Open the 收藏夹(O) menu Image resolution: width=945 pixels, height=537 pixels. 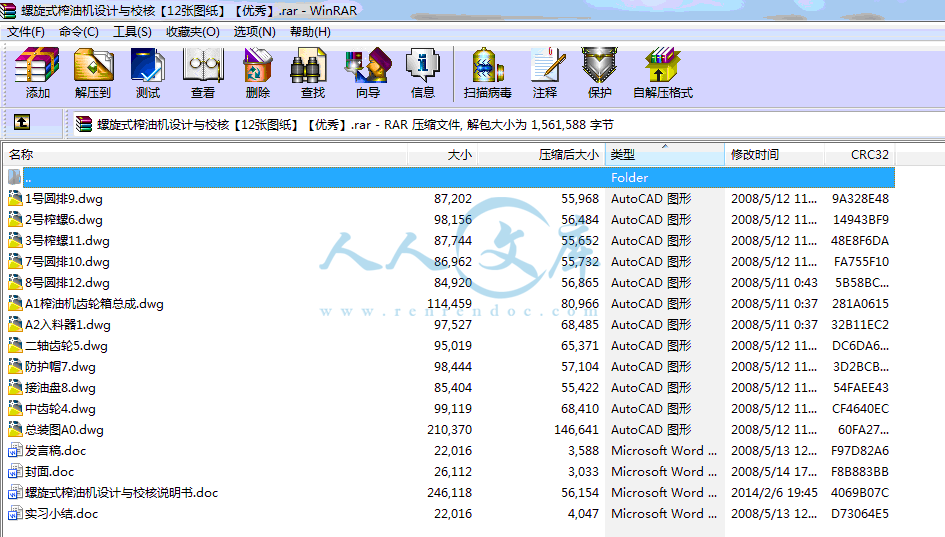pyautogui.click(x=193, y=32)
